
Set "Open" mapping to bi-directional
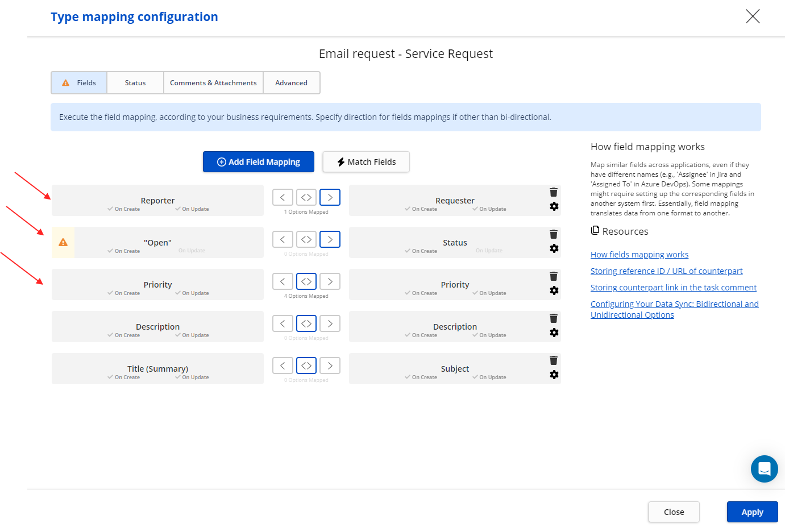tap(306, 239)
